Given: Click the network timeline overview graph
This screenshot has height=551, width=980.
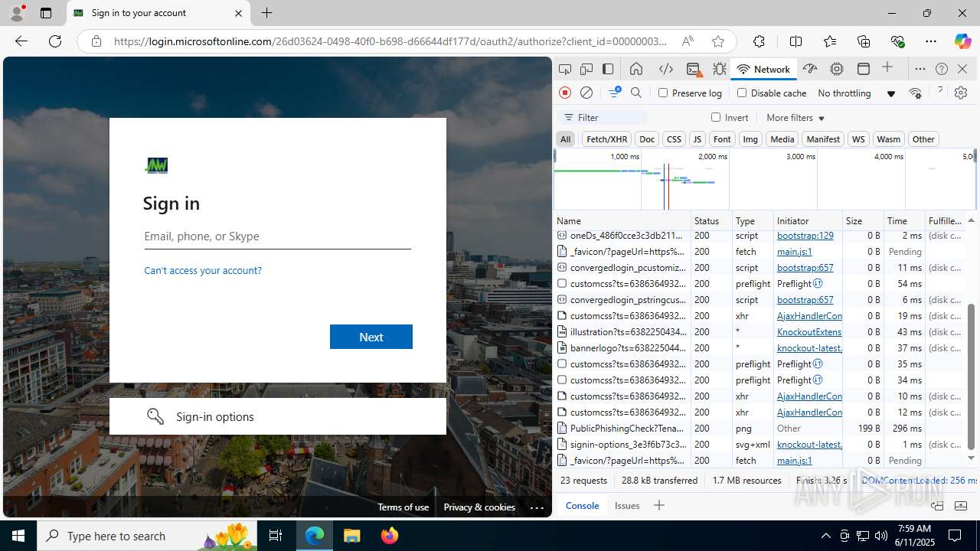Looking at the screenshot, I should tap(765, 178).
